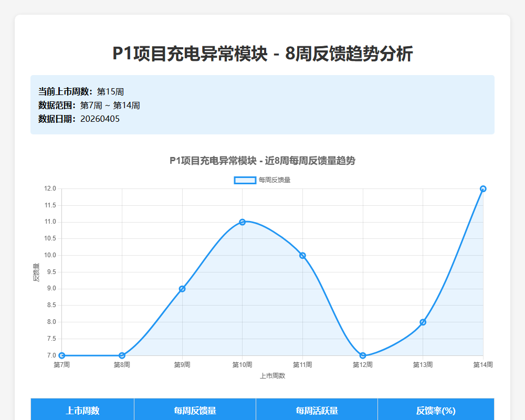
Task: Click the 第9周 data point at 9.0
Action: pyautogui.click(x=182, y=289)
